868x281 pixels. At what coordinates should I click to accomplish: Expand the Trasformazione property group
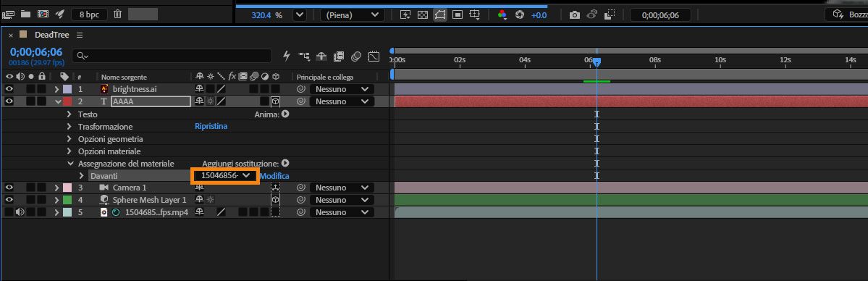point(69,126)
